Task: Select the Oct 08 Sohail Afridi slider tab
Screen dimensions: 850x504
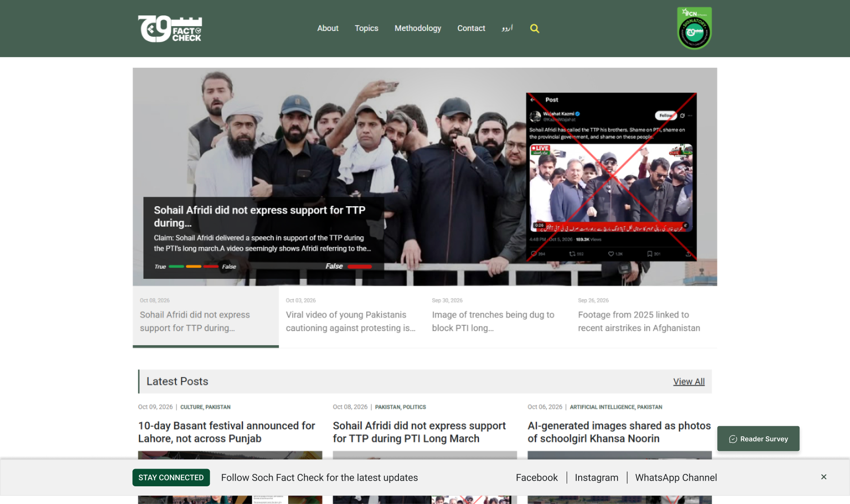Action: coord(206,316)
